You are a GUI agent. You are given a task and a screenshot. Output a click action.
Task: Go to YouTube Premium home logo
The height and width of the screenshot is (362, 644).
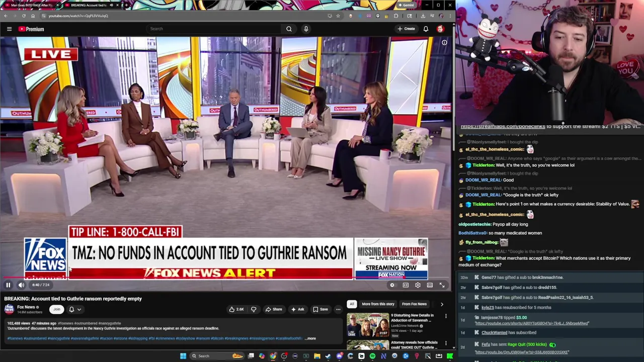[31, 29]
